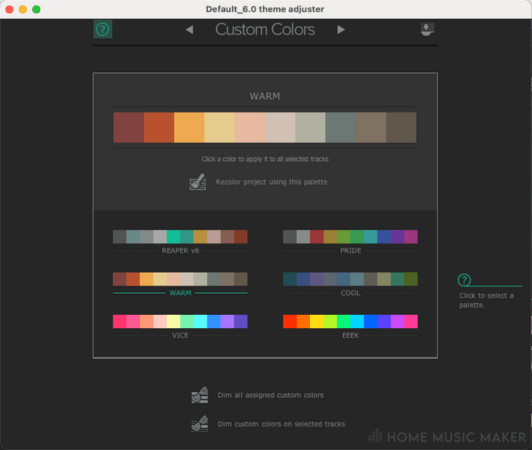This screenshot has width=532, height=450.
Task: Apply the pale yellow color from the large WARM palette
Action: point(220,127)
